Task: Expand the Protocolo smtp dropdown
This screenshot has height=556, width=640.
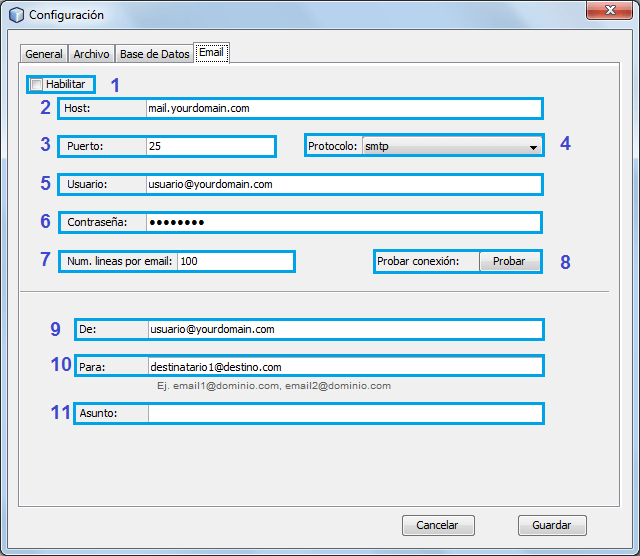Action: [451, 146]
